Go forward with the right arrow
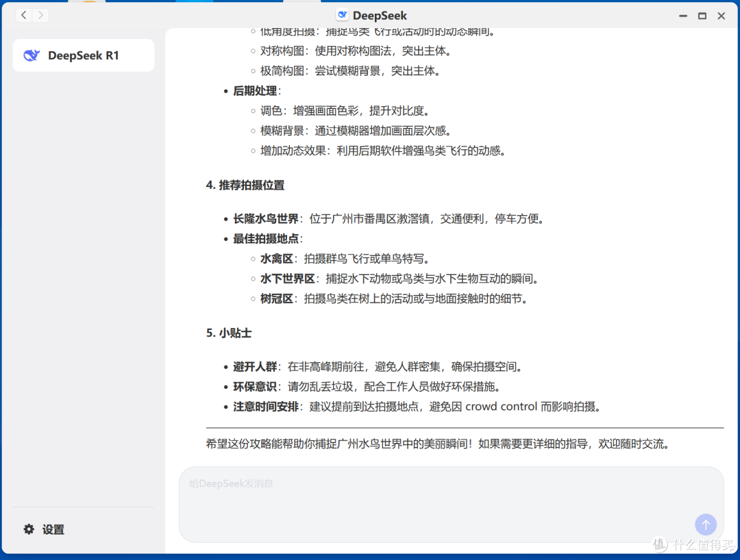This screenshot has width=740, height=560. click(x=41, y=15)
